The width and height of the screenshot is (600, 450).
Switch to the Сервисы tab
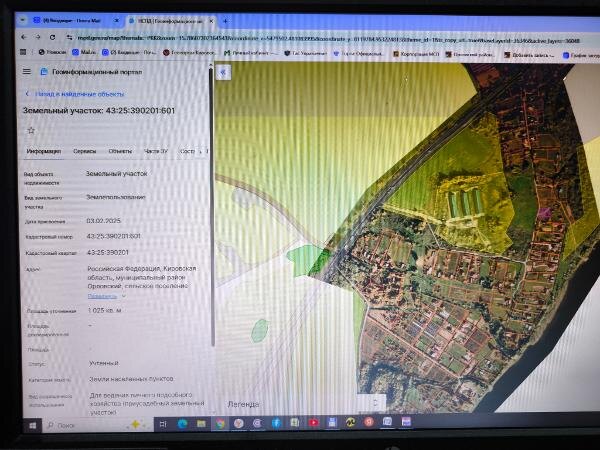[85, 151]
